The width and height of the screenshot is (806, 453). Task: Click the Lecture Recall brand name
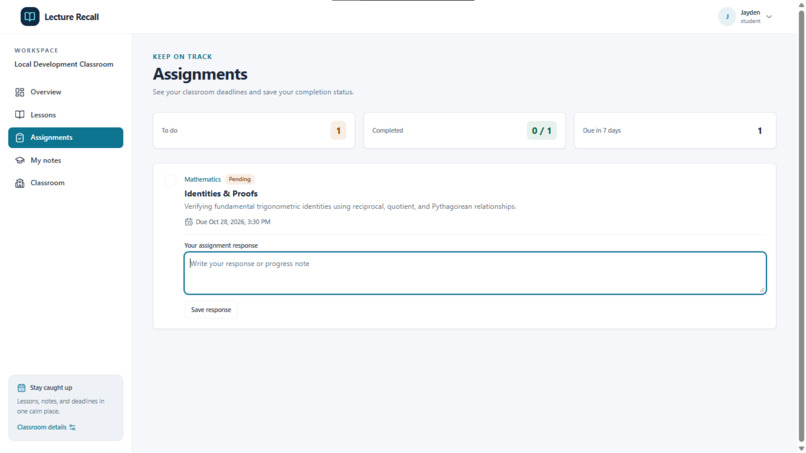71,17
